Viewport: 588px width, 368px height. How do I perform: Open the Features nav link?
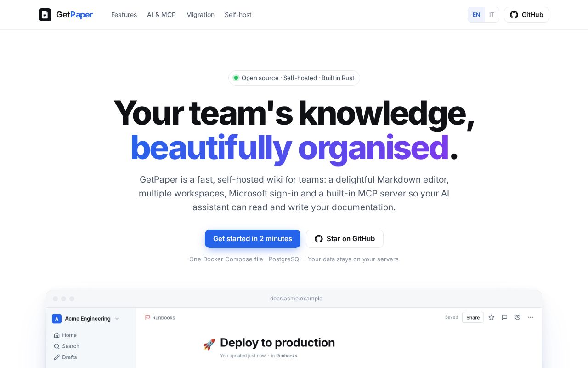point(124,15)
